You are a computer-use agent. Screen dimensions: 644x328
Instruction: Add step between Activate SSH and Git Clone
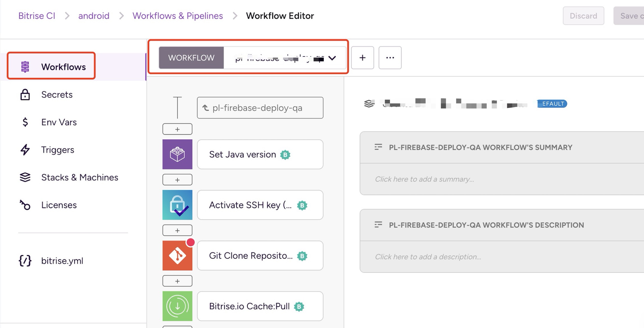177,230
